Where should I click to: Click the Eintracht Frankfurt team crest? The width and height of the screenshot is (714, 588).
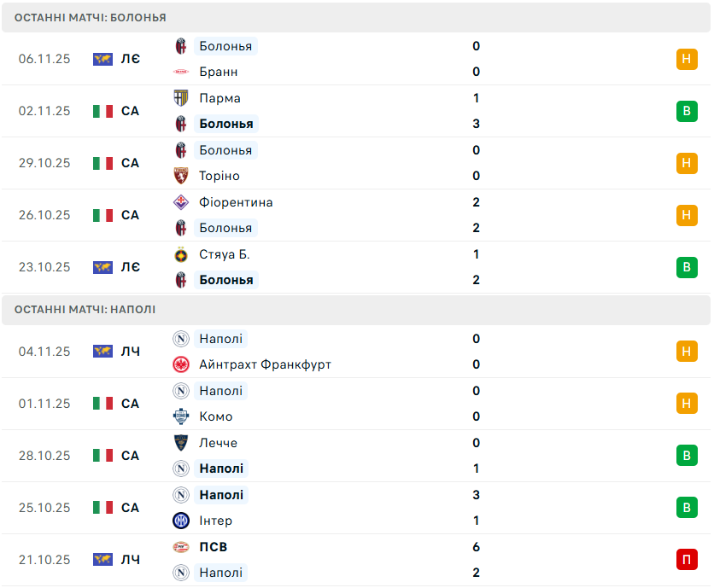click(x=181, y=364)
